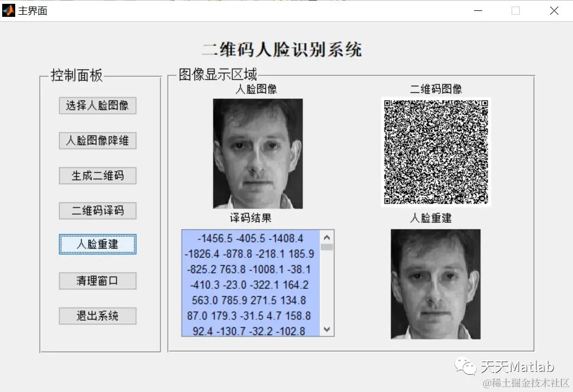Select row "-1456.5 -405.5 -1408.4"

click(x=251, y=239)
